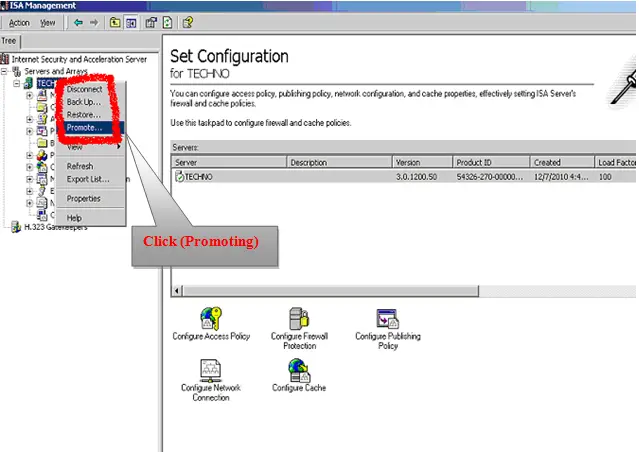Click the Configure Cache icon

tap(299, 370)
